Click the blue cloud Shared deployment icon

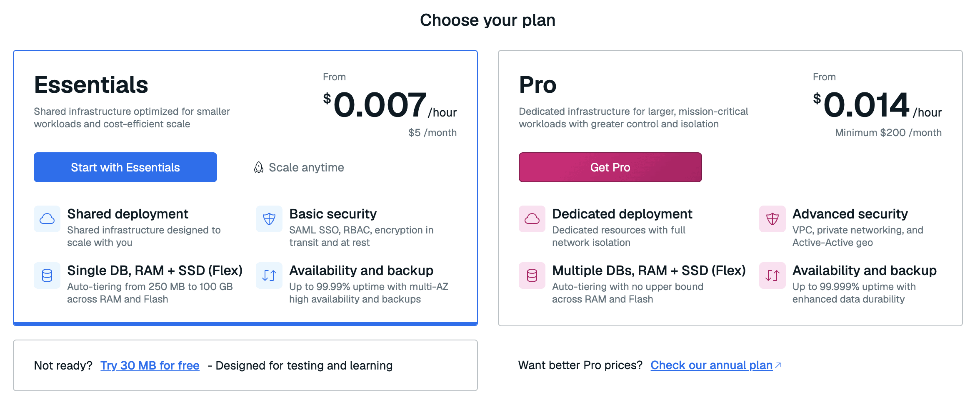47,219
